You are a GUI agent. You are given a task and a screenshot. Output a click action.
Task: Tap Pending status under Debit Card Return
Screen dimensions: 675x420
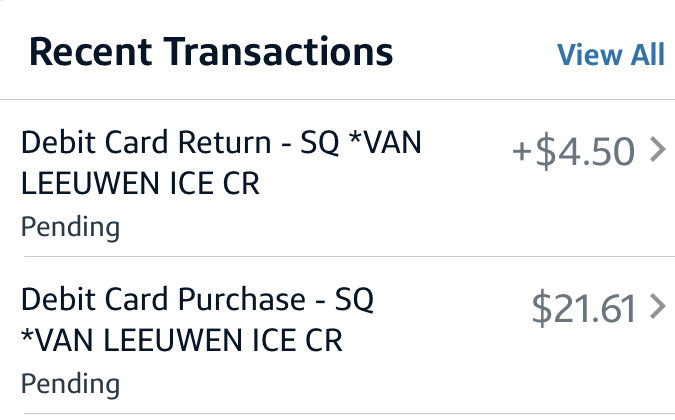[70, 227]
